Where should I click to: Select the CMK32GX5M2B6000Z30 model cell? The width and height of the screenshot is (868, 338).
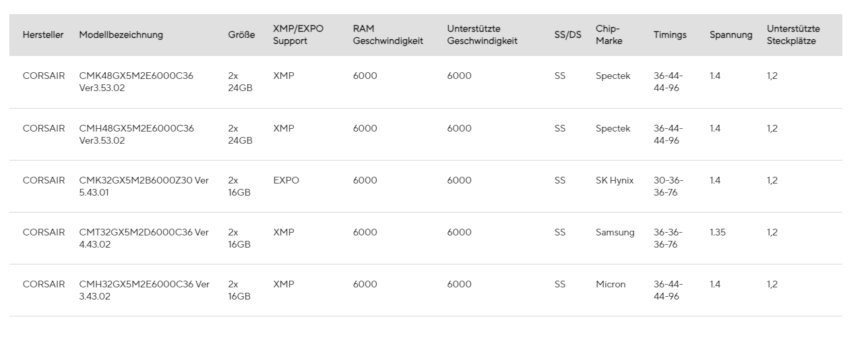(144, 186)
